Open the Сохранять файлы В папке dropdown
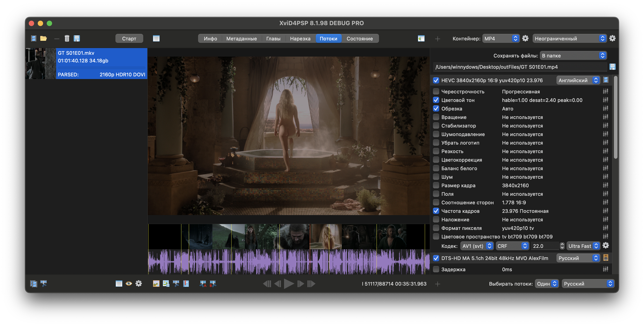 click(573, 55)
